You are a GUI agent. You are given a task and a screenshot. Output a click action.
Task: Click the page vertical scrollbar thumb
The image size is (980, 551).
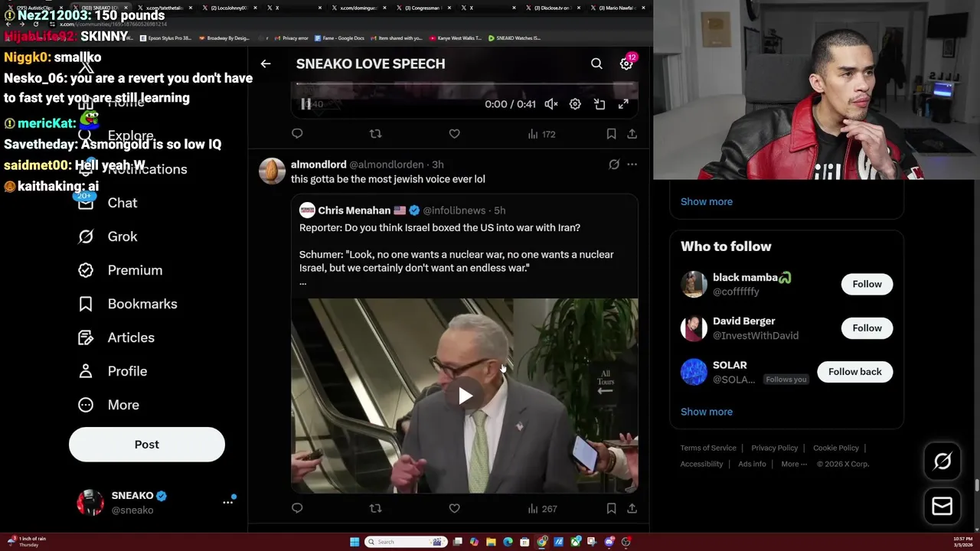[976, 487]
